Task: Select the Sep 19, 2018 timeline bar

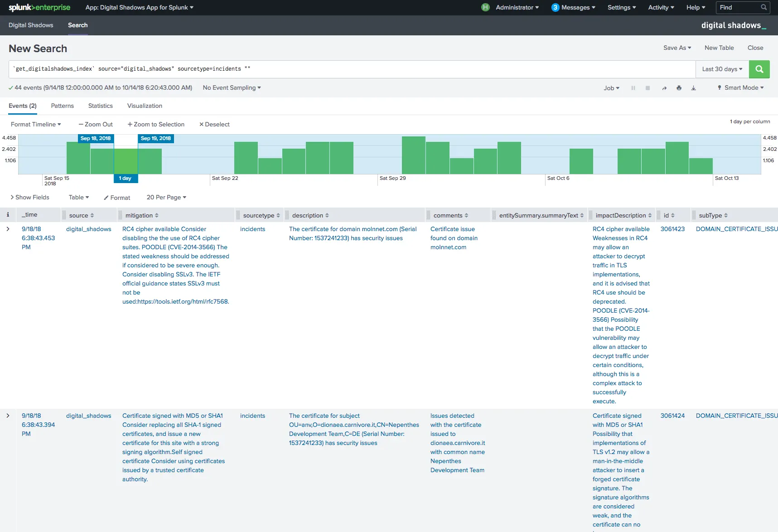Action: tap(150, 161)
